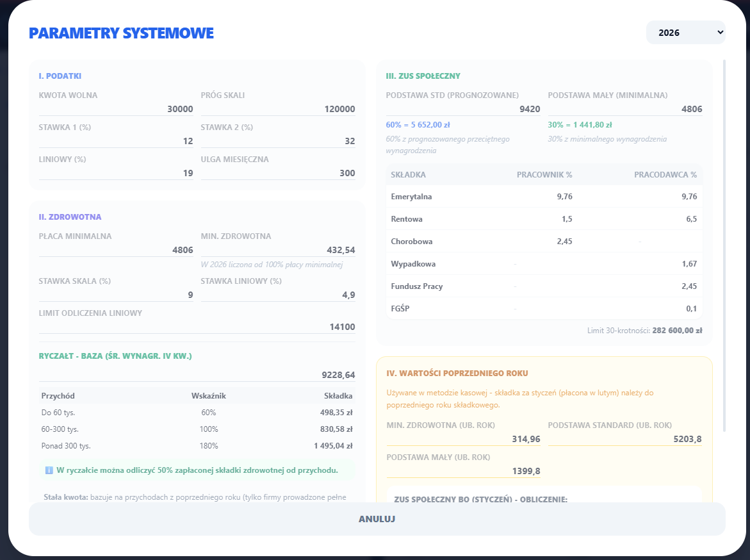Image resolution: width=750 pixels, height=560 pixels.
Task: Click the 'W 2026 liczona od 100%' note
Action: coord(272,265)
